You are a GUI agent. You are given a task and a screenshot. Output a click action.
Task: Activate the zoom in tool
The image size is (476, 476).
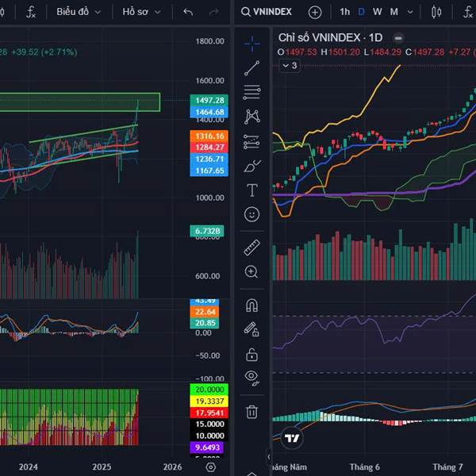coord(251,272)
